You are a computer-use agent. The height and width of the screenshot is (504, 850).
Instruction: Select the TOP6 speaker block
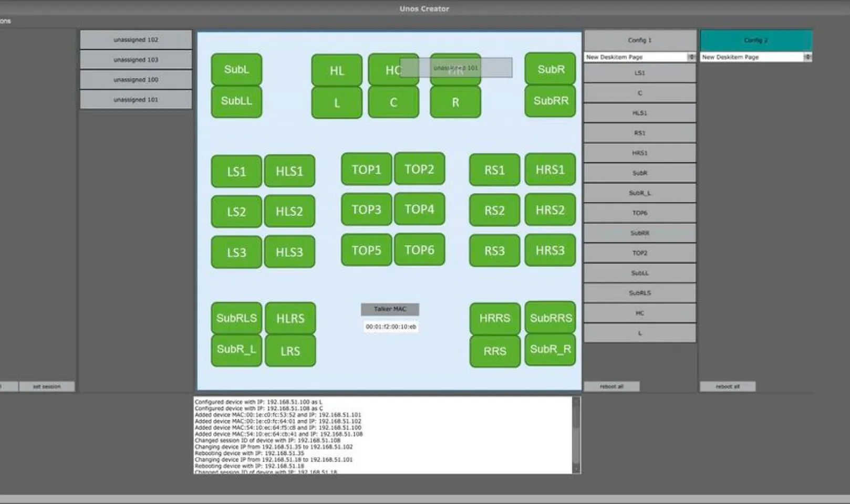[419, 250]
